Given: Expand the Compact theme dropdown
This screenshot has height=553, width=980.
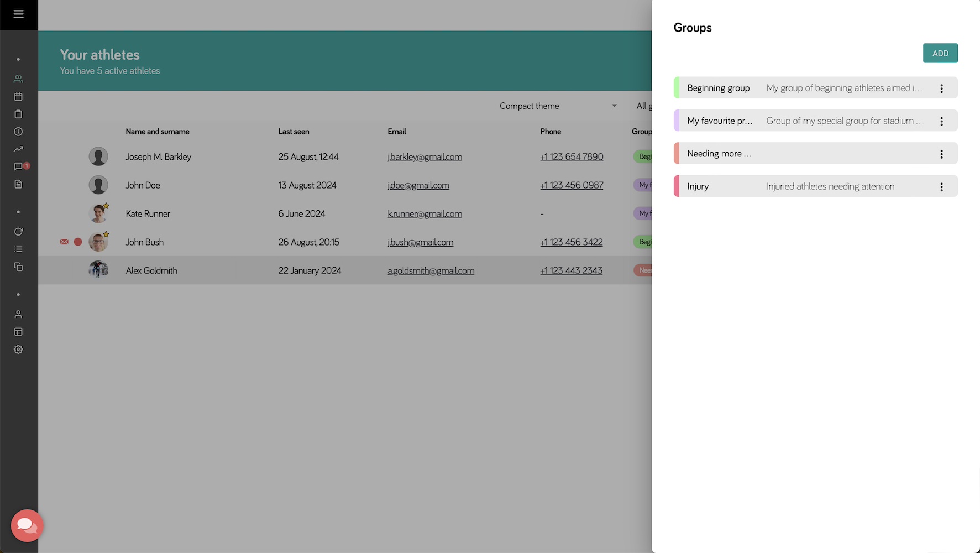Looking at the screenshot, I should (x=558, y=106).
